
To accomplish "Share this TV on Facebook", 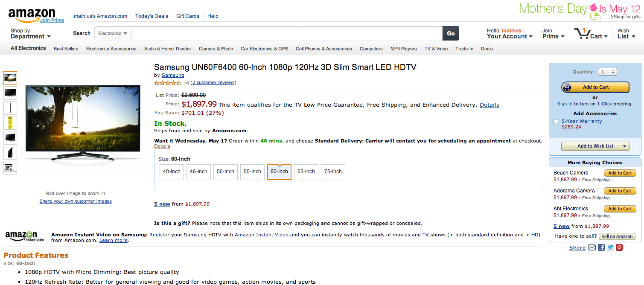I will tap(602, 247).
